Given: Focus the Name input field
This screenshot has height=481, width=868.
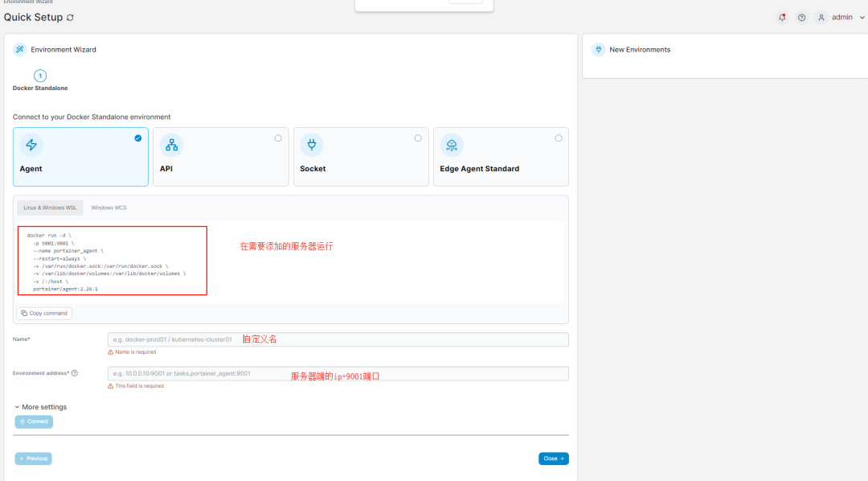Looking at the screenshot, I should [x=338, y=339].
